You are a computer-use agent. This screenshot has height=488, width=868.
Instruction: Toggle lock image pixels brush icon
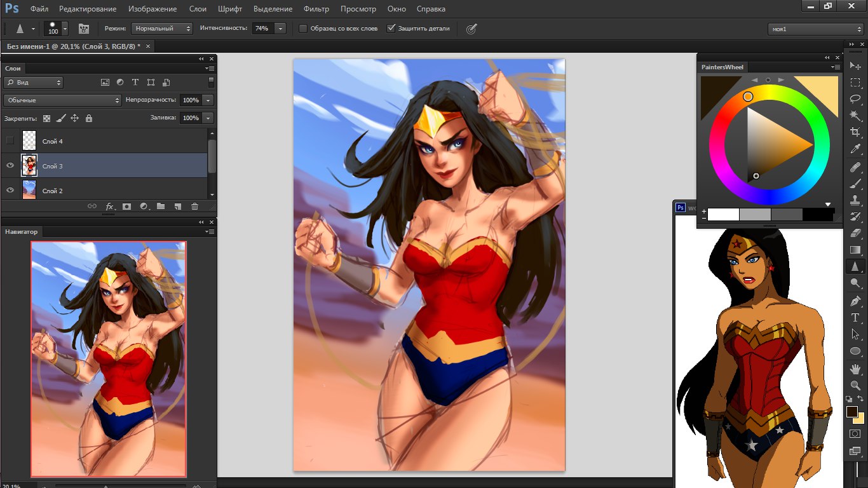[60, 118]
